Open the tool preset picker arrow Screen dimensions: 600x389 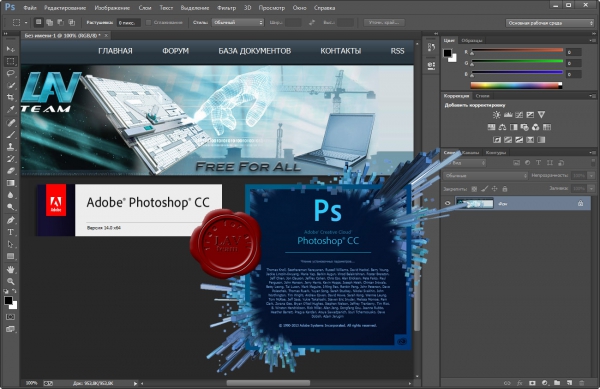[26, 23]
